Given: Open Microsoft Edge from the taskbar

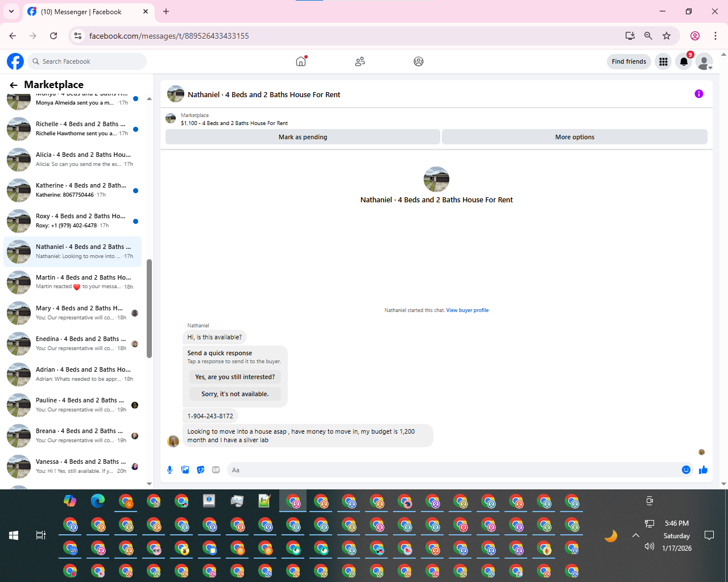Looking at the screenshot, I should [x=98, y=501].
